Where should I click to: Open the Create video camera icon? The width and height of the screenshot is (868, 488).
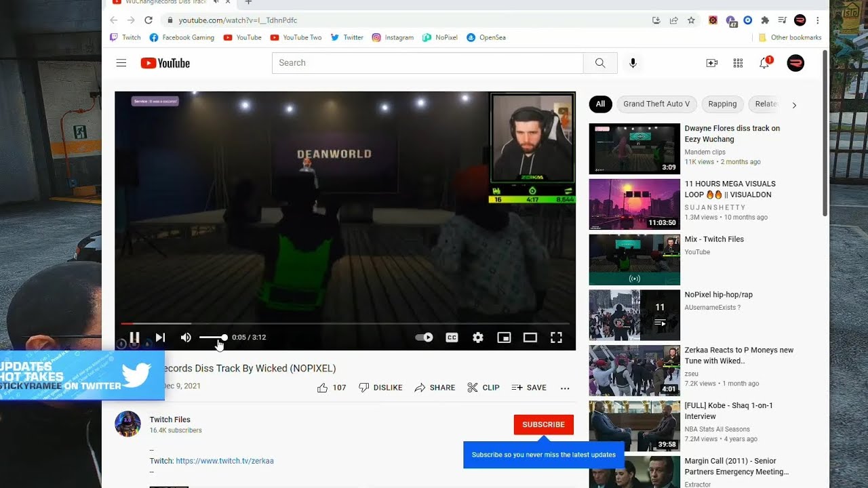click(x=712, y=63)
